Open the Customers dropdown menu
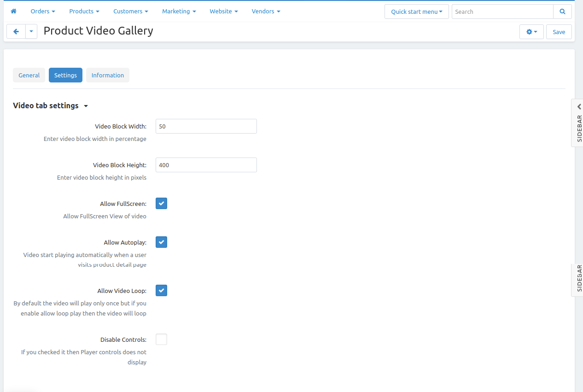This screenshot has height=392, width=583. pos(131,11)
